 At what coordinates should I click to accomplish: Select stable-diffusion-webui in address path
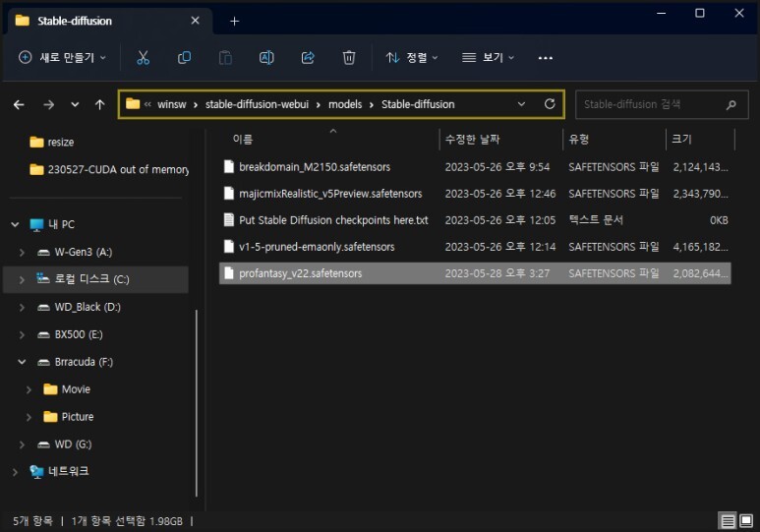click(257, 104)
